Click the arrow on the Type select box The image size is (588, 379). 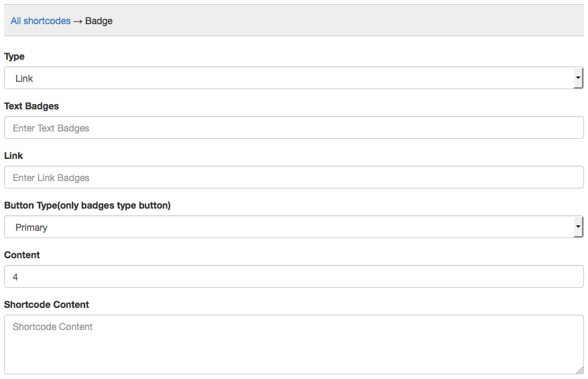578,78
